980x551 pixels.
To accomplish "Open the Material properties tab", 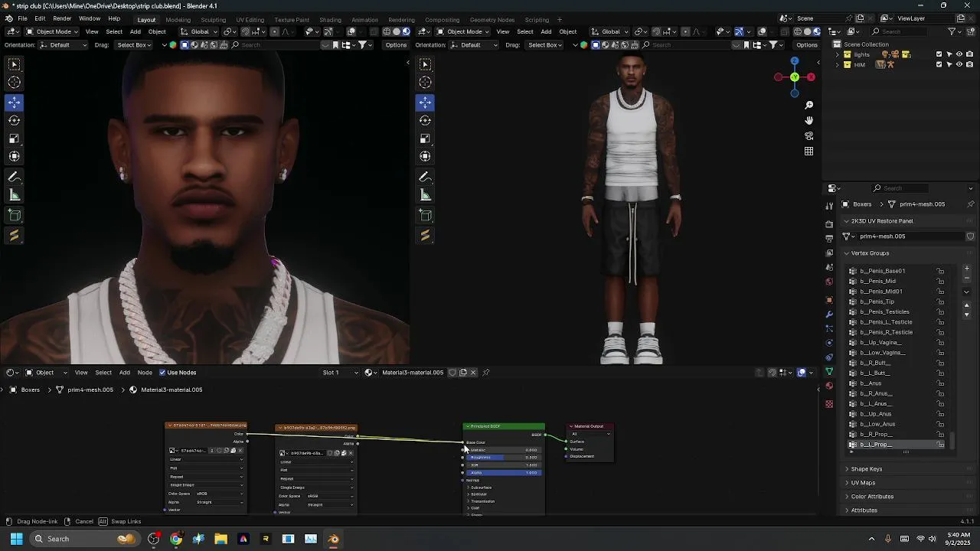I will (x=829, y=386).
